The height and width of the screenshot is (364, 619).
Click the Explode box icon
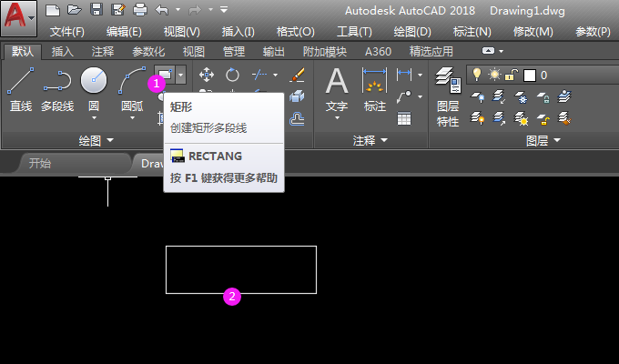point(297,96)
